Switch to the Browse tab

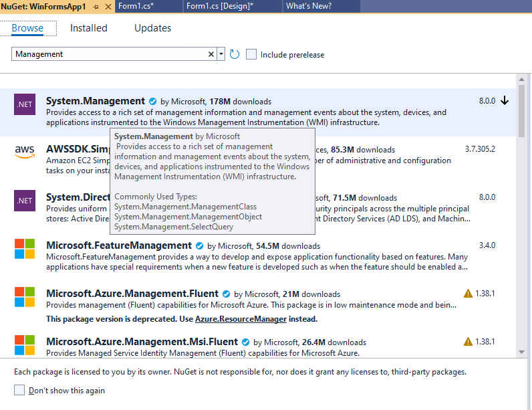(x=27, y=28)
